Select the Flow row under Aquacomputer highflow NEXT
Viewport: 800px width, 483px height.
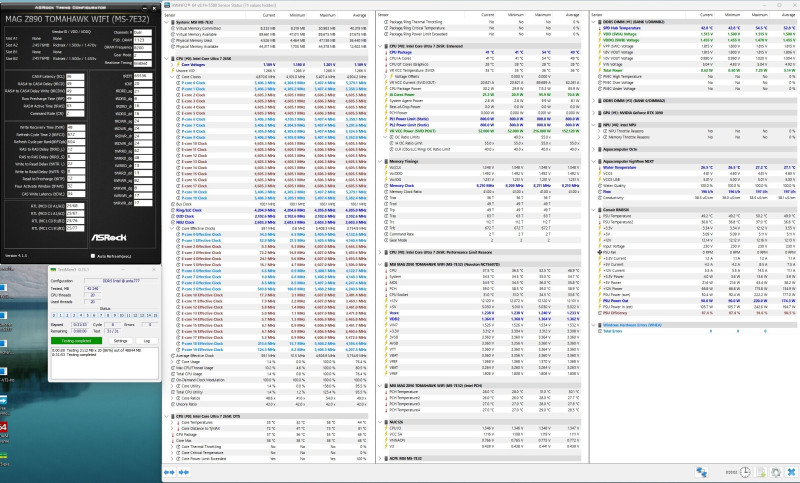695,192
